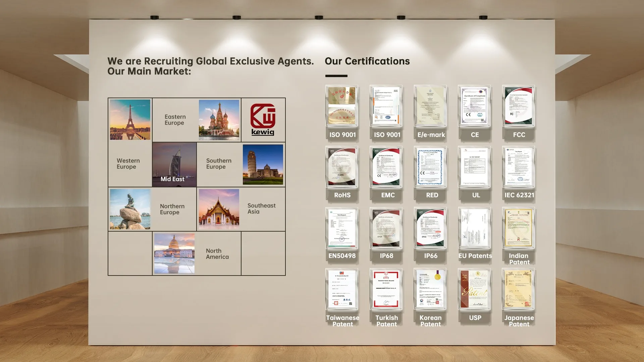
Task: Open the RoHS certificate
Action: tap(342, 167)
